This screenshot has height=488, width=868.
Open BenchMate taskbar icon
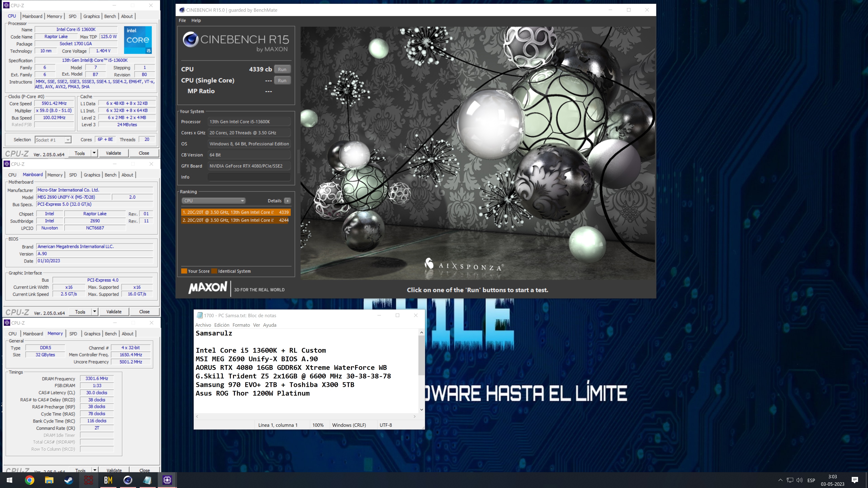(108, 480)
